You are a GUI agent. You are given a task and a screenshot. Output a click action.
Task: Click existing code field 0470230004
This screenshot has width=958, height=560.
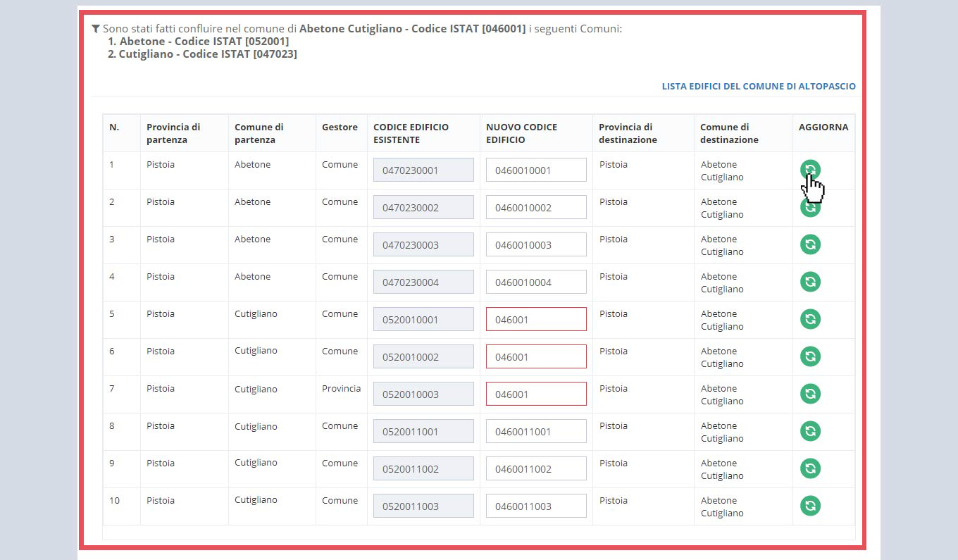tap(423, 282)
